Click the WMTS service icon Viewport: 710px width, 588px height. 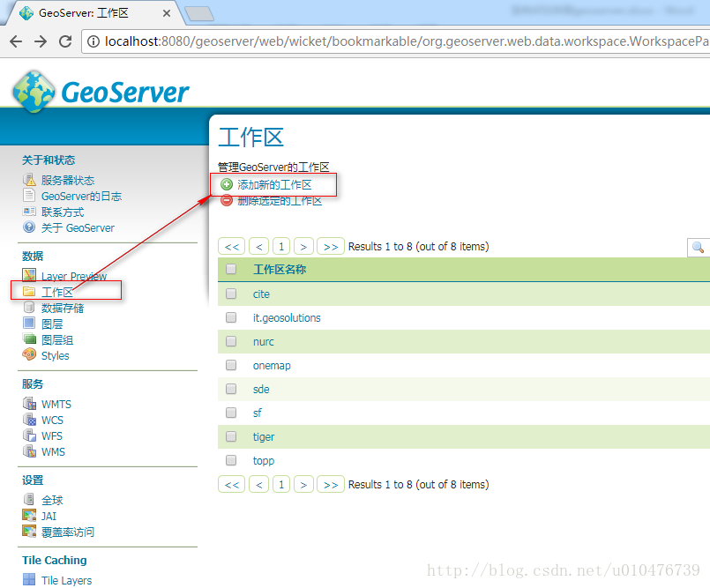tap(29, 404)
